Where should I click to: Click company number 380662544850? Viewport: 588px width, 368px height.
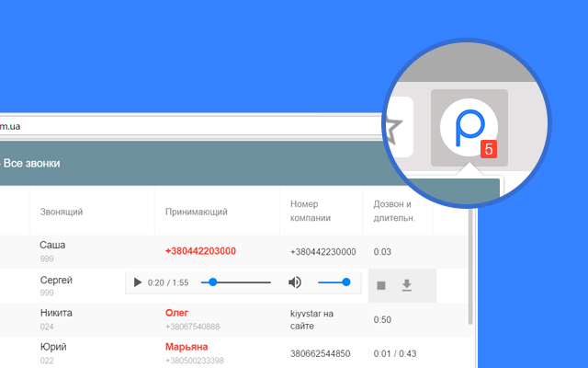tap(320, 353)
